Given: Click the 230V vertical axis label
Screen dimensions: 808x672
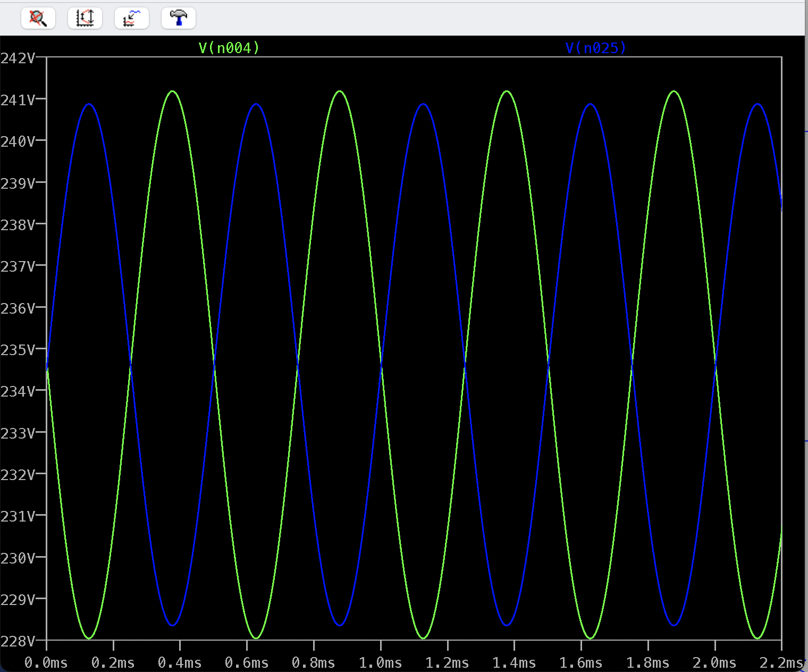Looking at the screenshot, I should click(x=18, y=558).
